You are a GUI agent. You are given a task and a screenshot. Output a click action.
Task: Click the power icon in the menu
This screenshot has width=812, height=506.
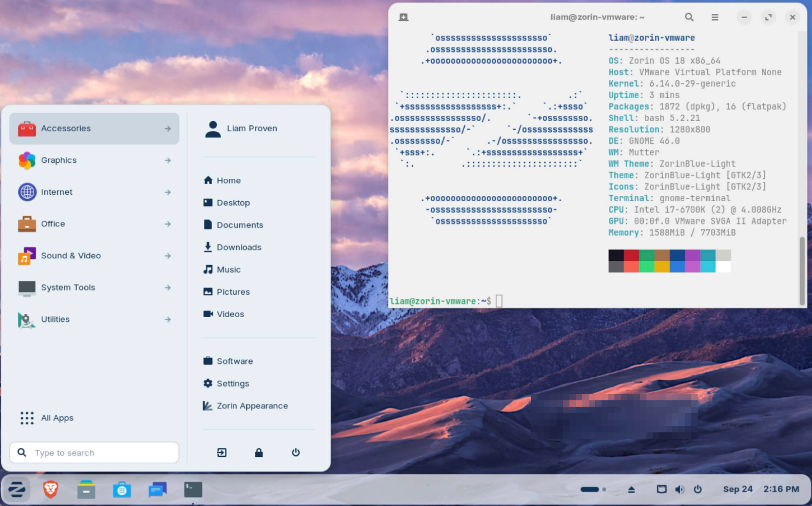coord(295,453)
